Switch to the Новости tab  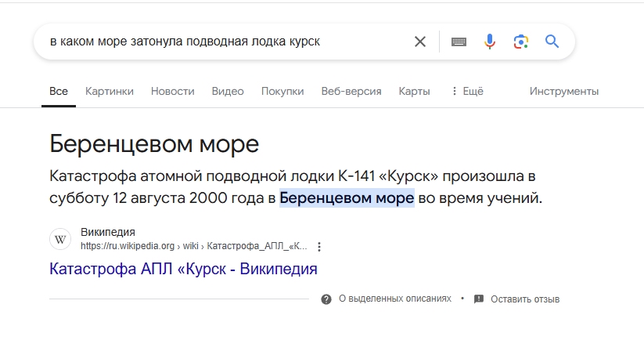point(172,91)
